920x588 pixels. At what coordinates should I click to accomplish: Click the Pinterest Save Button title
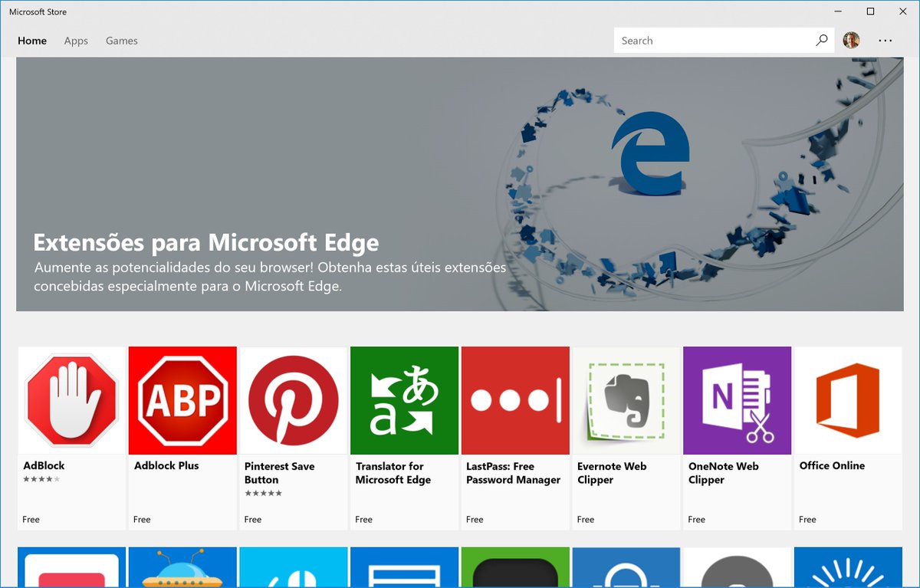click(x=279, y=473)
